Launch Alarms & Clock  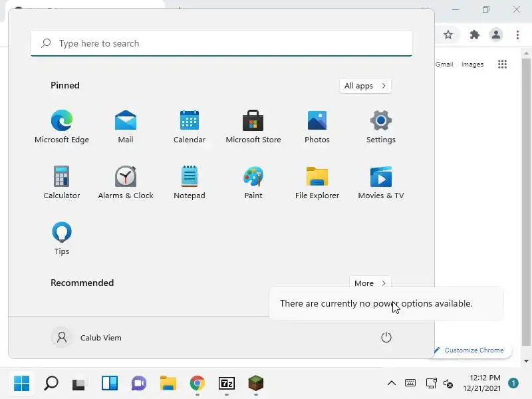pos(126,182)
